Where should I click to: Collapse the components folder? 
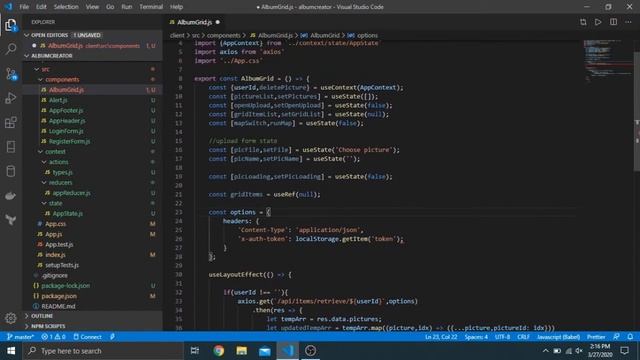40,80
